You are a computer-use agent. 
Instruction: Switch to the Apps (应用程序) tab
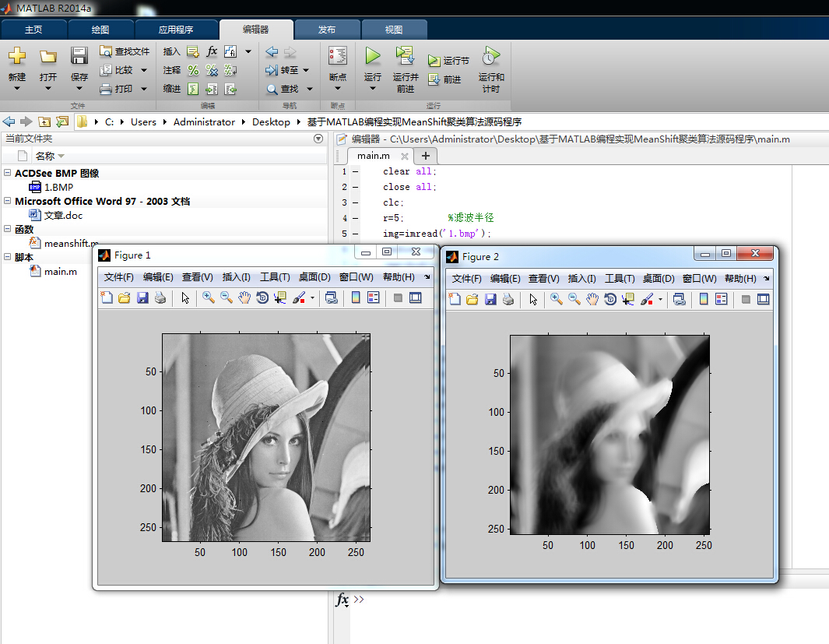point(176,30)
